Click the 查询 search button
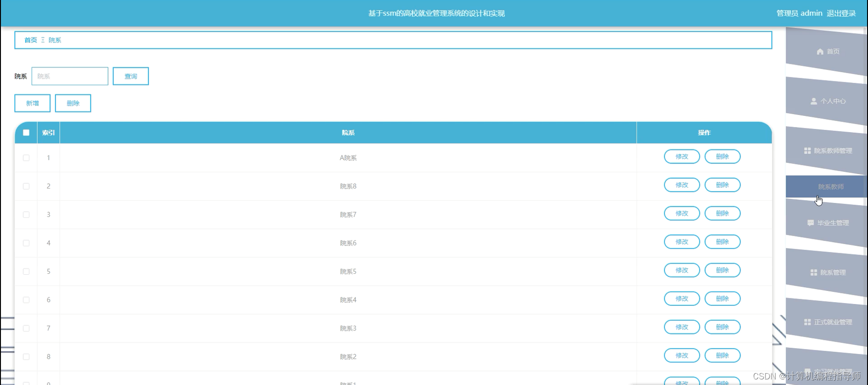 pos(131,76)
